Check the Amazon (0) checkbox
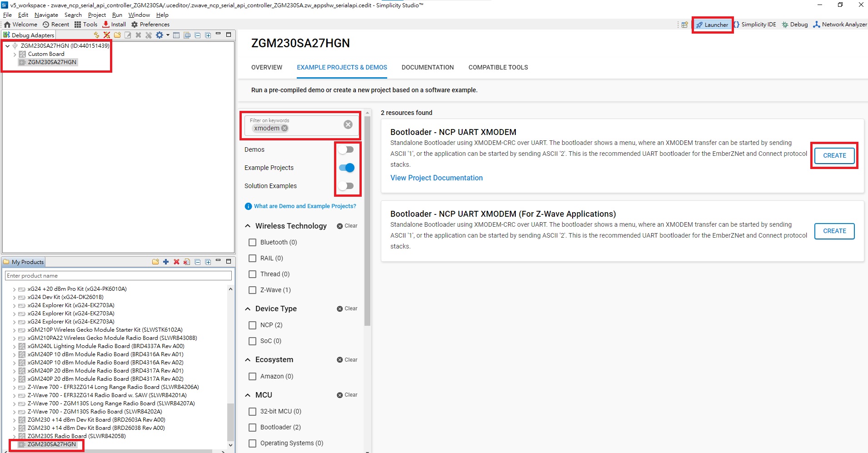This screenshot has width=868, height=453. pos(253,376)
